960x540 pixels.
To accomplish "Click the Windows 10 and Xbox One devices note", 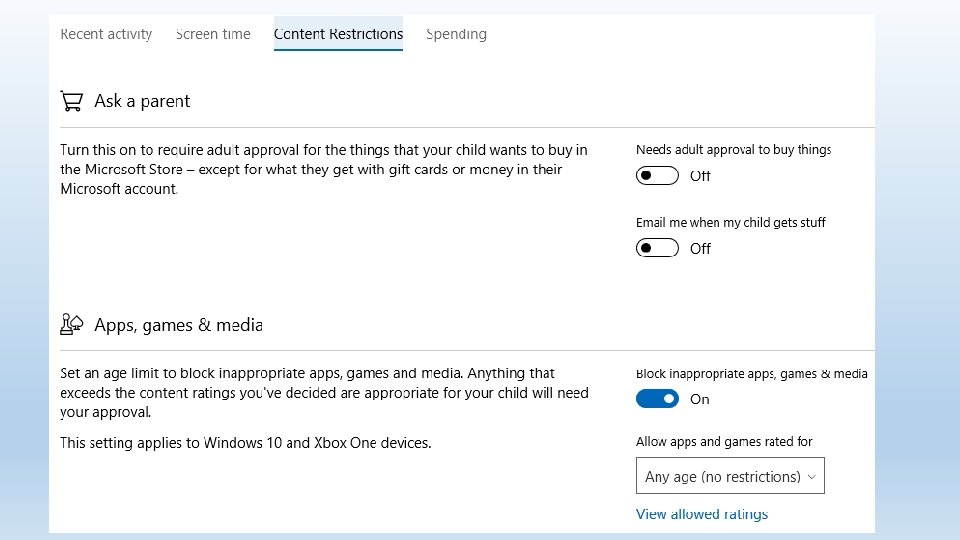I will click(245, 442).
